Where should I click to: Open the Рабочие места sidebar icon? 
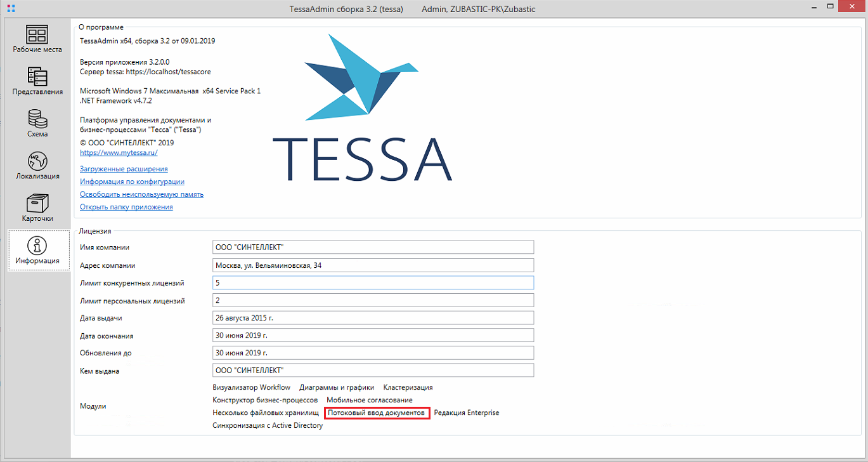pyautogui.click(x=37, y=34)
